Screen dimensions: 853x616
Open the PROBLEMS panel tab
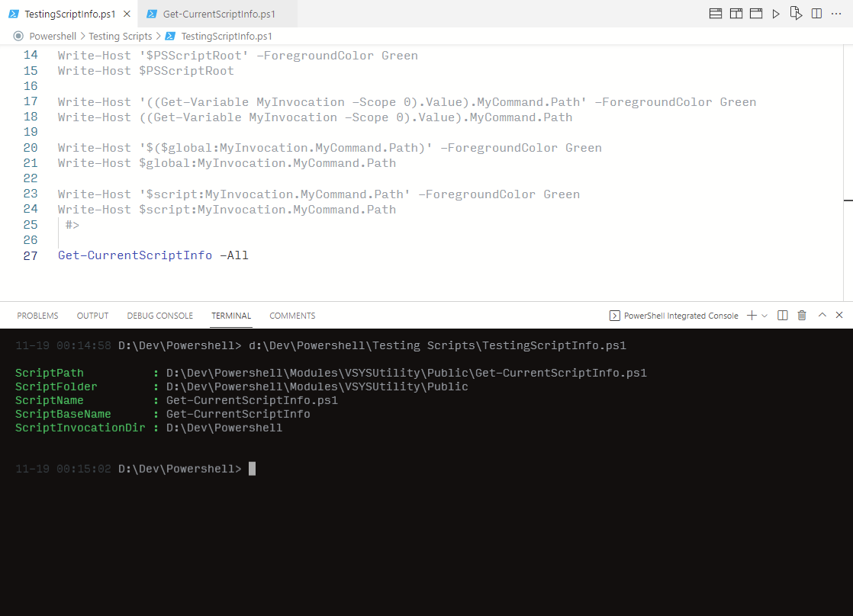tap(37, 316)
